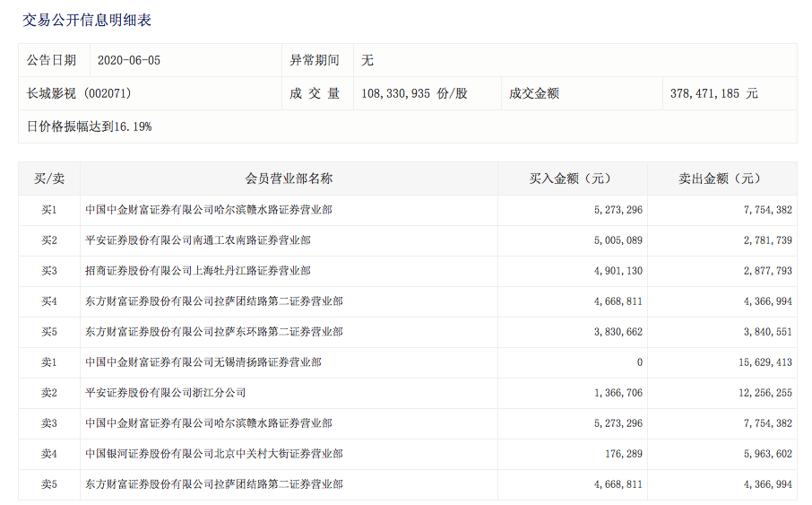
Task: Click 哈尔滨赣水路证券营业部 name in 买1 row
Action: [209, 210]
